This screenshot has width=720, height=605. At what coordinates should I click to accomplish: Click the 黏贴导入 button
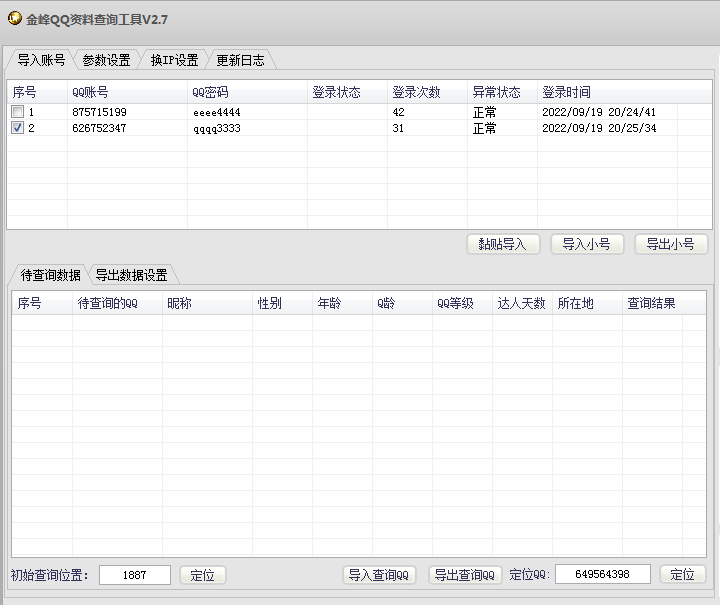pos(503,244)
